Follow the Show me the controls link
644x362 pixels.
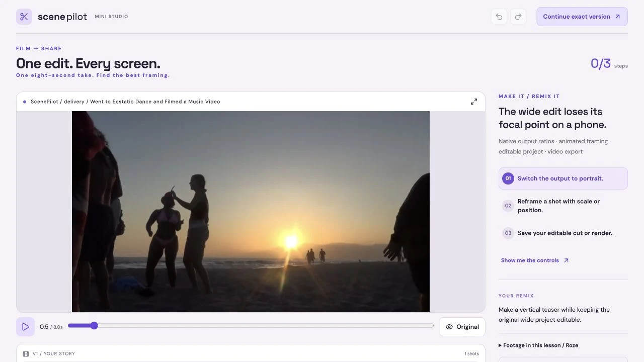(535, 260)
